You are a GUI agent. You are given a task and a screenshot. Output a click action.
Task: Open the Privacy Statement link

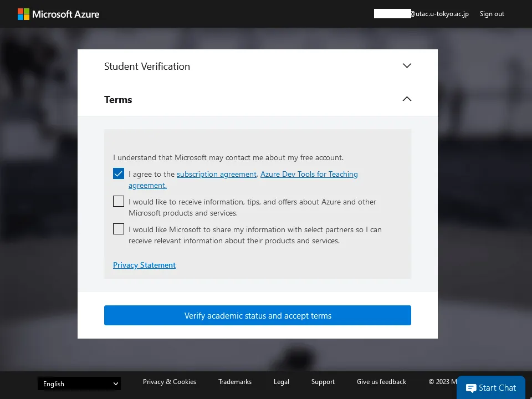click(144, 265)
